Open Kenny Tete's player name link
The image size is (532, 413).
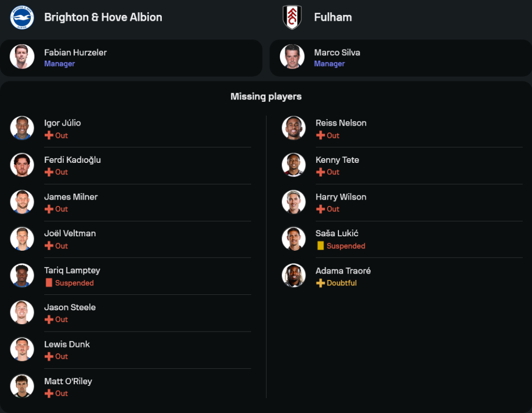(x=337, y=160)
